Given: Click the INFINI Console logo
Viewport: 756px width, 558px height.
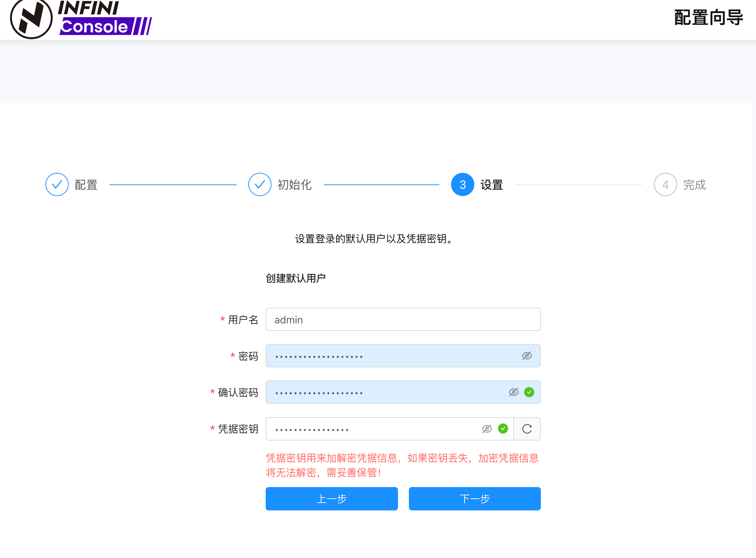Looking at the screenshot, I should click(81, 19).
